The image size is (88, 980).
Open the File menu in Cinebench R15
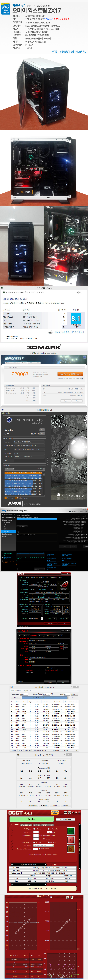(x=3, y=413)
